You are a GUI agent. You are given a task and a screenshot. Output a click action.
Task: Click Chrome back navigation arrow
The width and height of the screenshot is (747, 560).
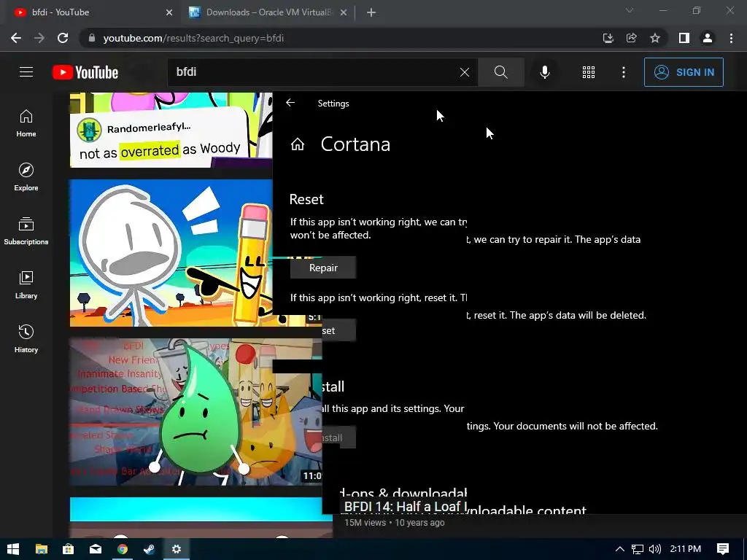tap(16, 38)
